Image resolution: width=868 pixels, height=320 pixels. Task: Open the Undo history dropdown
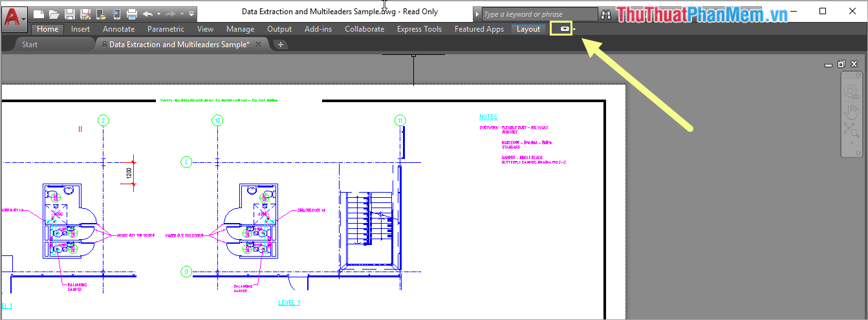click(158, 14)
